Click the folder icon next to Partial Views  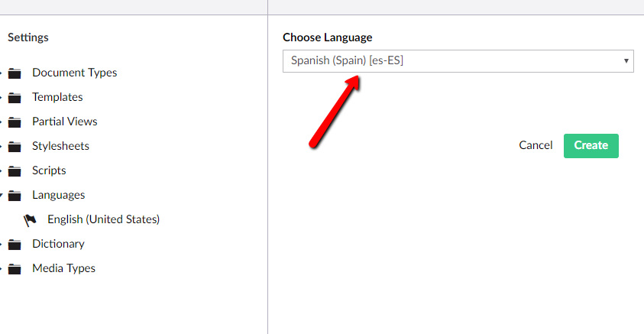coord(15,122)
